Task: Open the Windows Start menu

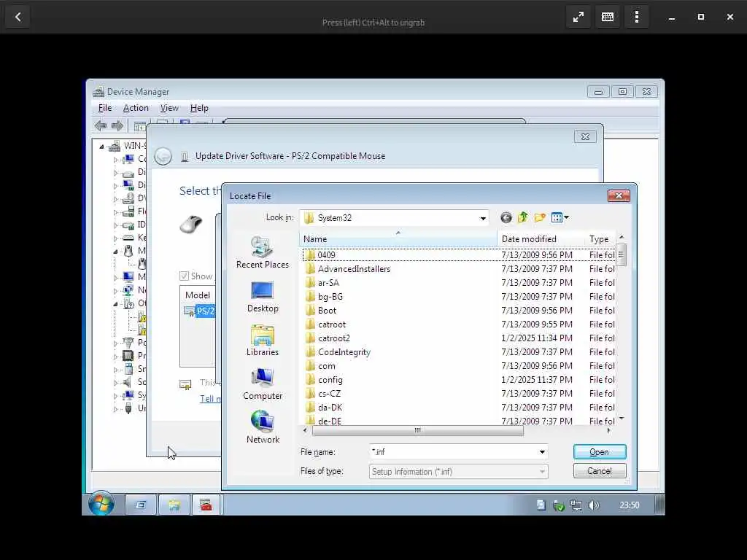Action: pos(101,504)
